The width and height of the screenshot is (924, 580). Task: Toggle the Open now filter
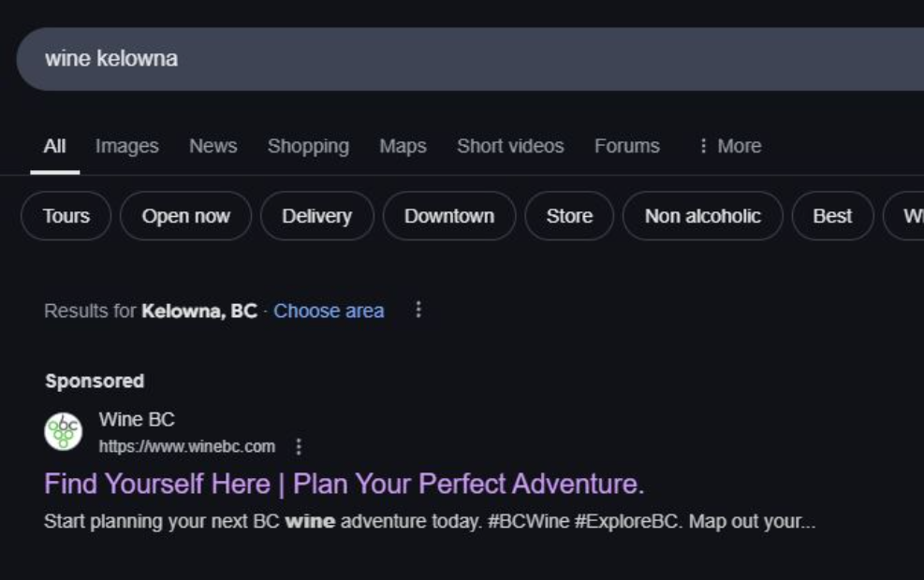(x=185, y=216)
